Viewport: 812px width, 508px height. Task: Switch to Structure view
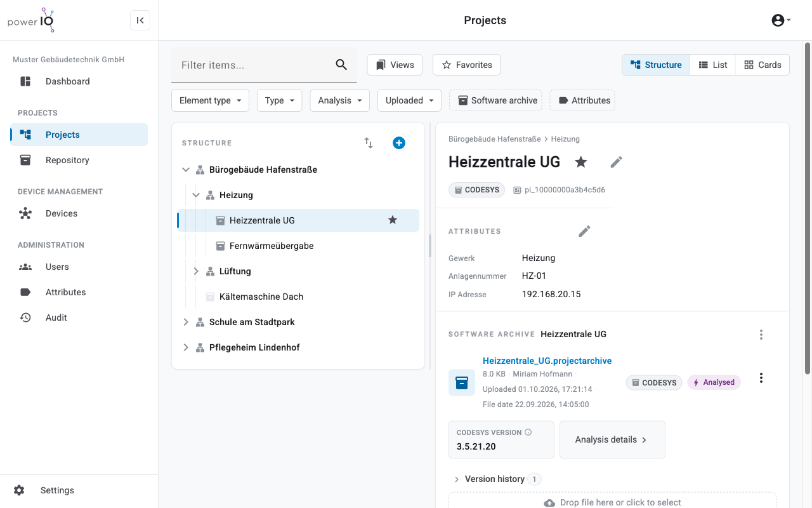[x=656, y=65]
